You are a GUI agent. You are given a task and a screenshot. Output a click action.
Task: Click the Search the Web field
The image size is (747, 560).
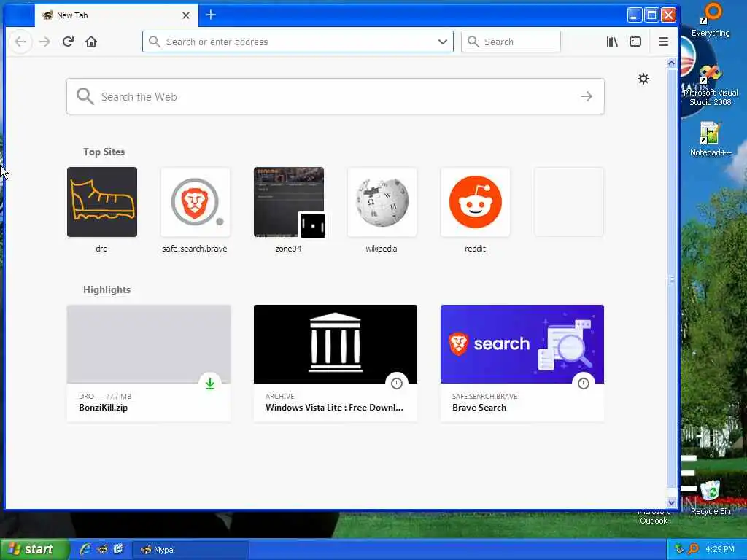(336, 97)
